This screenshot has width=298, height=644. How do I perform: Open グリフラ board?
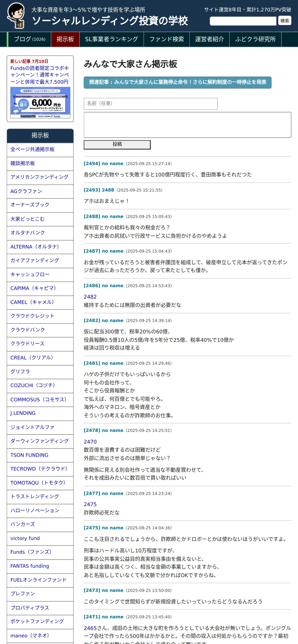tap(40, 372)
